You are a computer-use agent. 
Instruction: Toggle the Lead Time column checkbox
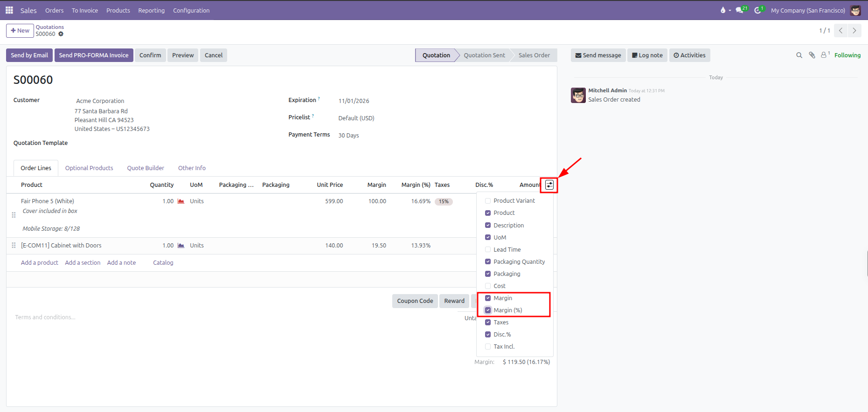pos(488,249)
